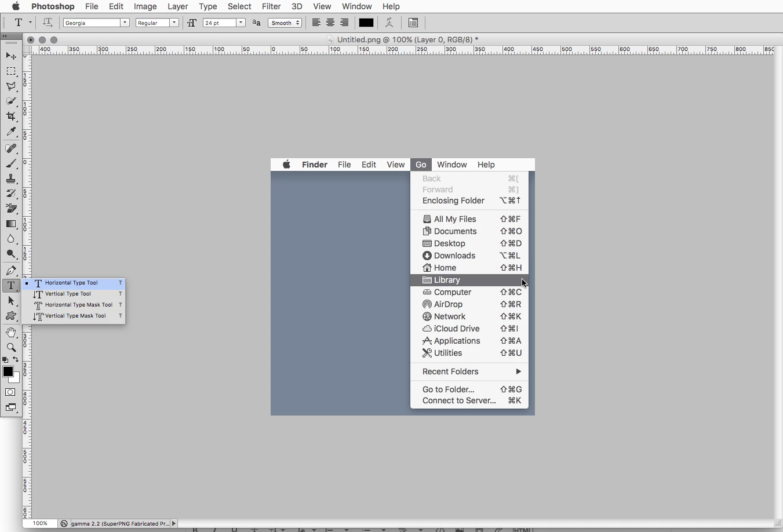
Task: Open the Type menu in menu bar
Action: [207, 6]
